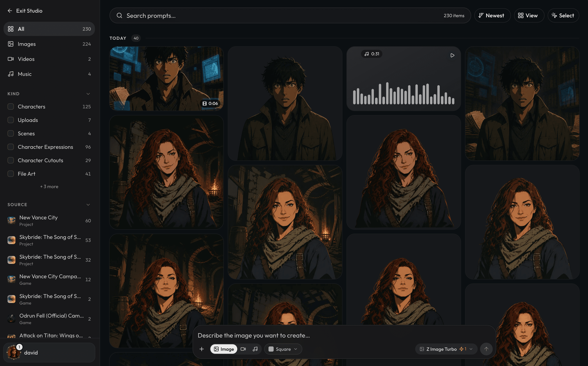This screenshot has height=366, width=588.
Task: Open the Z Image Turbo model dropdown
Action: [446, 349]
